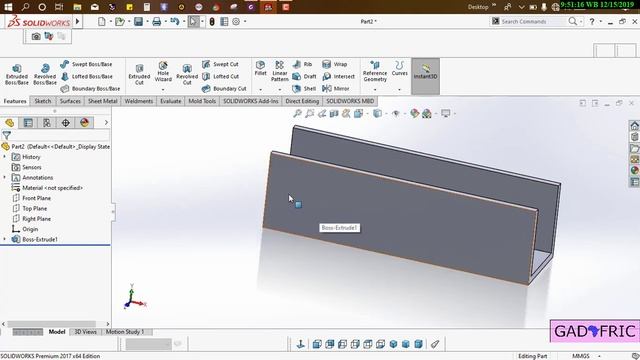Select the Rib feature

click(302, 64)
